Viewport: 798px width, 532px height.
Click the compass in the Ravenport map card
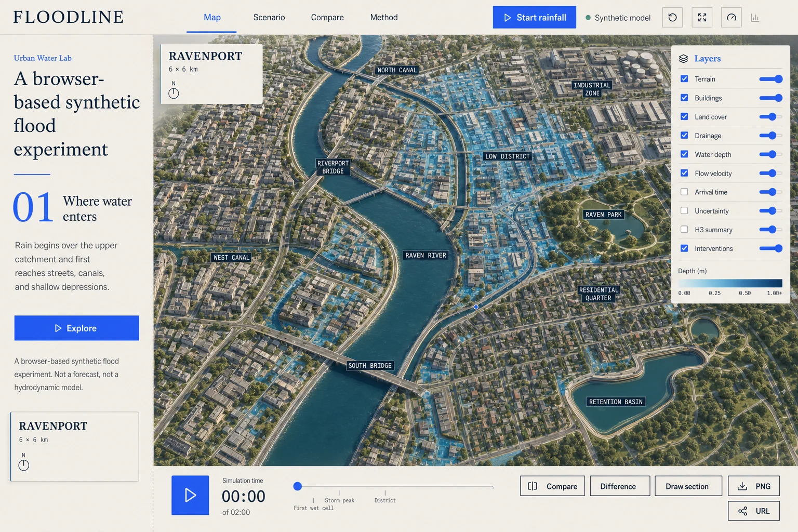point(174,93)
